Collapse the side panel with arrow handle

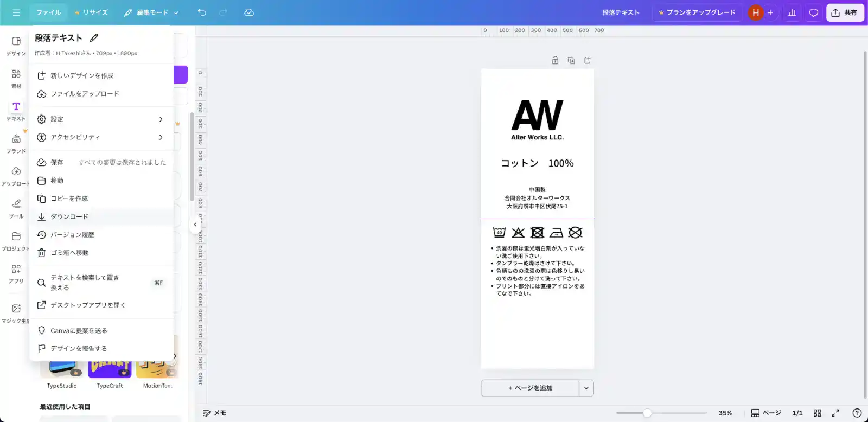click(x=195, y=225)
